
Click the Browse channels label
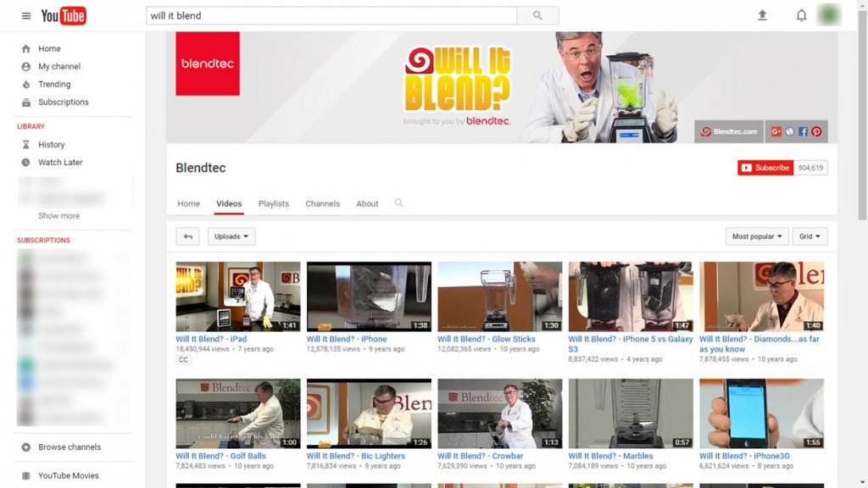(70, 447)
